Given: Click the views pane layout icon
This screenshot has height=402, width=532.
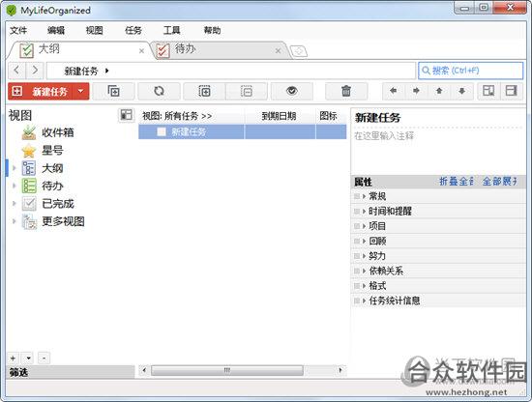Looking at the screenshot, I should [x=126, y=115].
